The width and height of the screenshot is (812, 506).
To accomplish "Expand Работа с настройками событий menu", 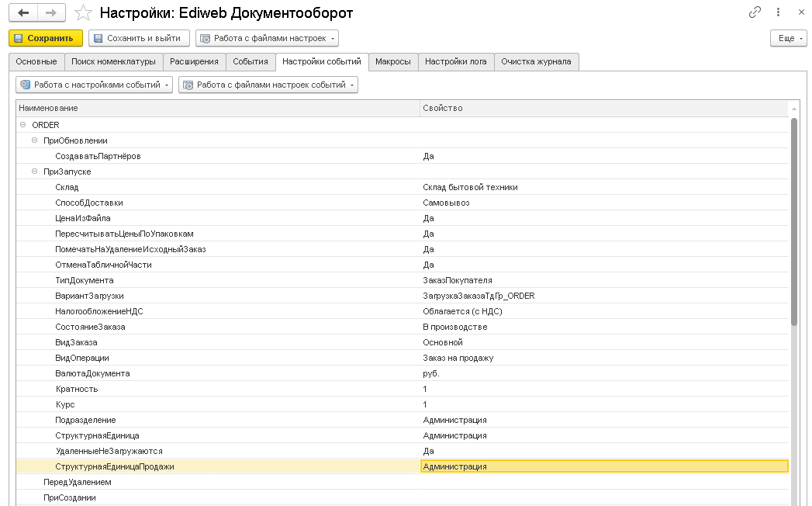I will tap(94, 85).
